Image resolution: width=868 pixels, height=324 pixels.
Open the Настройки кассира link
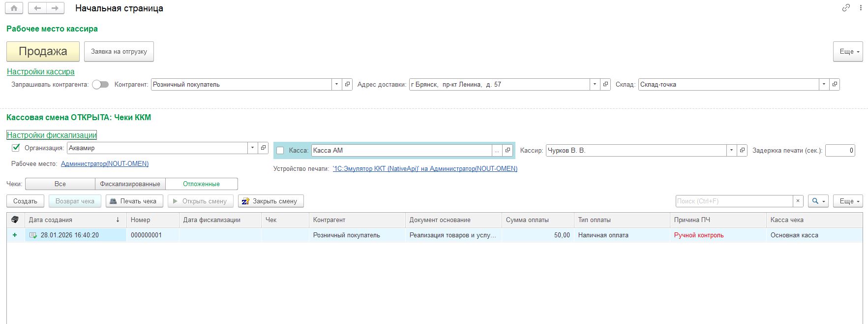tap(41, 72)
